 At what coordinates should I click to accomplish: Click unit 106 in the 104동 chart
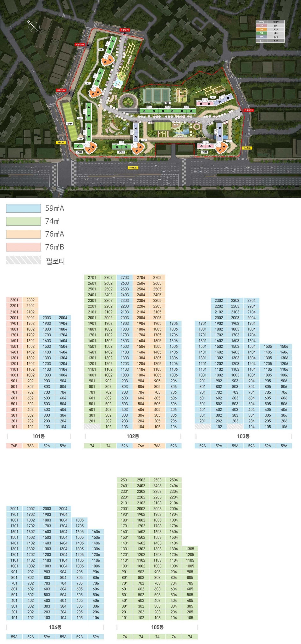96,618
